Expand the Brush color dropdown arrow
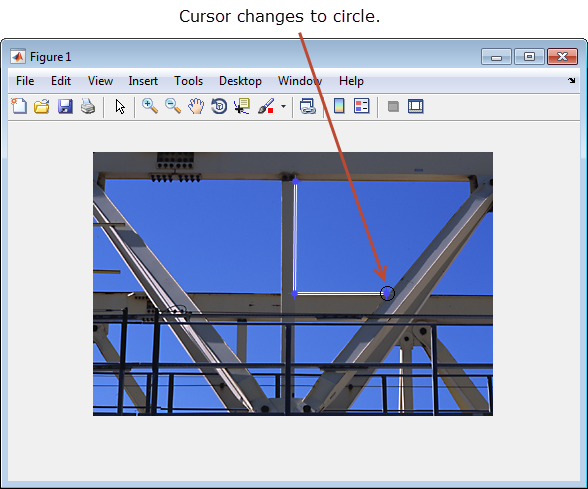The height and width of the screenshot is (489, 588). [x=284, y=106]
